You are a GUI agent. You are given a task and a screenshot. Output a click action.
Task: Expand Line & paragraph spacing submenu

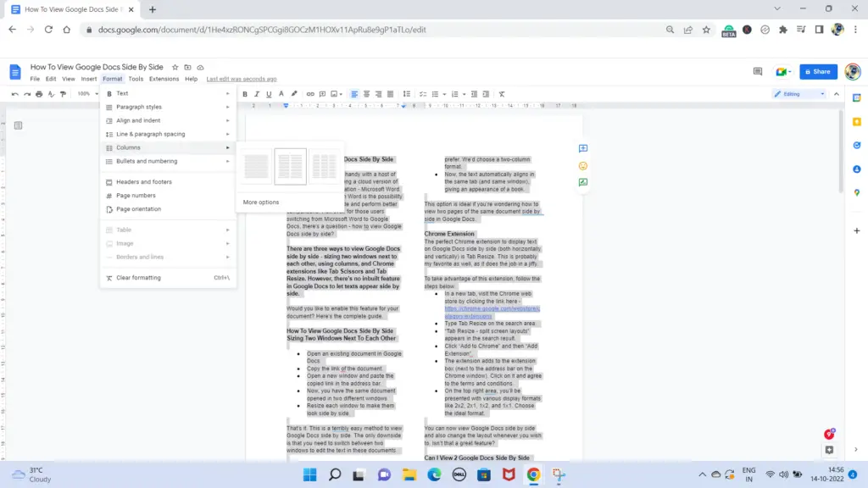coord(168,134)
